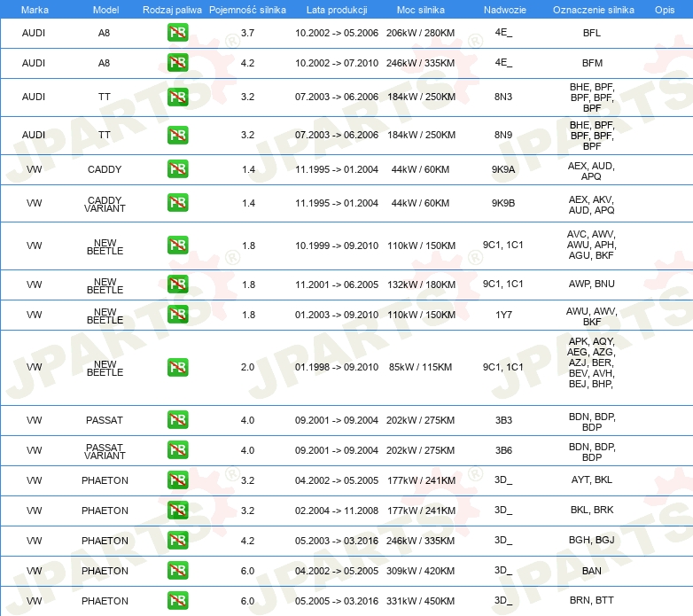The image size is (693, 616).
Task: Click the fuel icon for Phaeton 4.2
Action: (177, 541)
